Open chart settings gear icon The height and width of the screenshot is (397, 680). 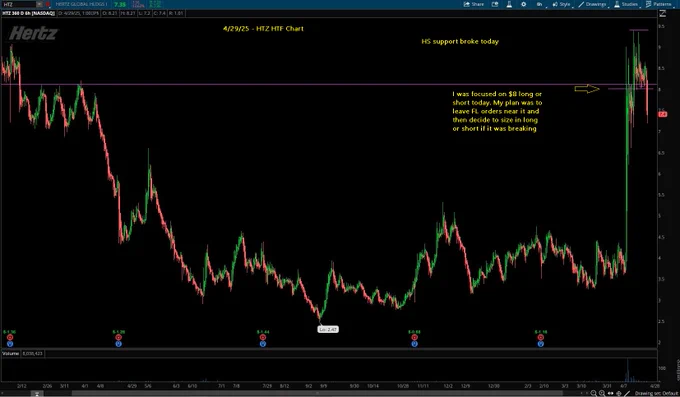[523, 4]
